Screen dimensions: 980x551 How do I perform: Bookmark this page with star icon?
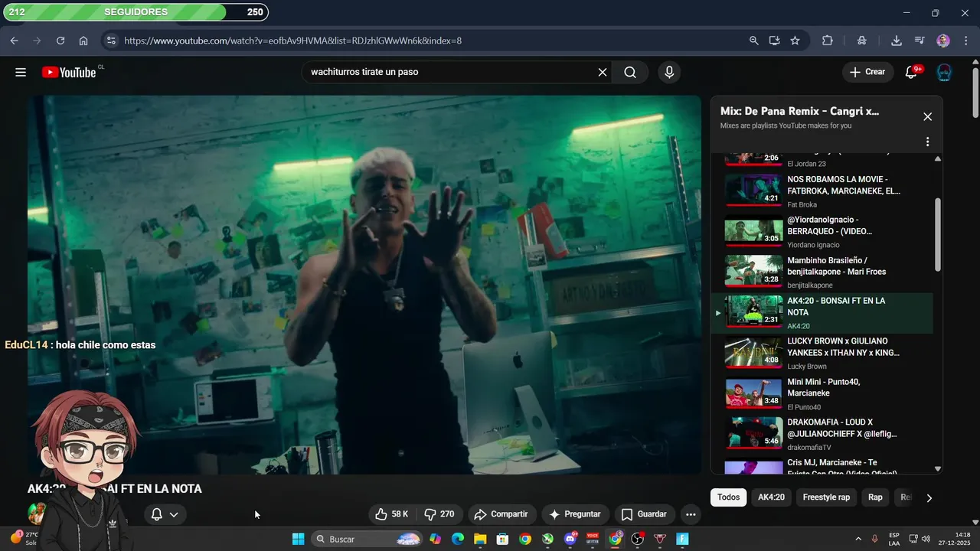point(795,41)
